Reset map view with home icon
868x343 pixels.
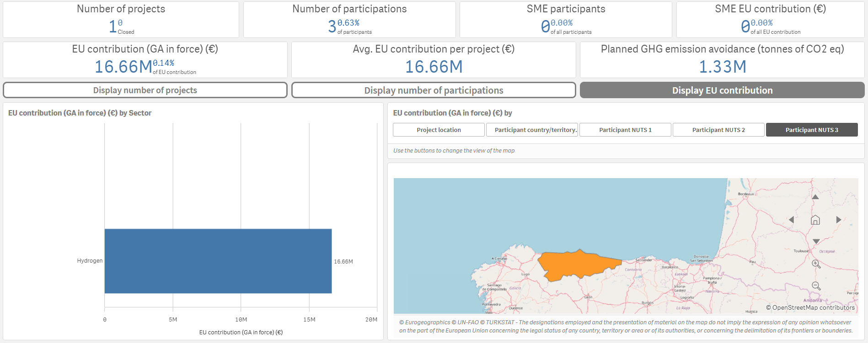[x=815, y=220]
